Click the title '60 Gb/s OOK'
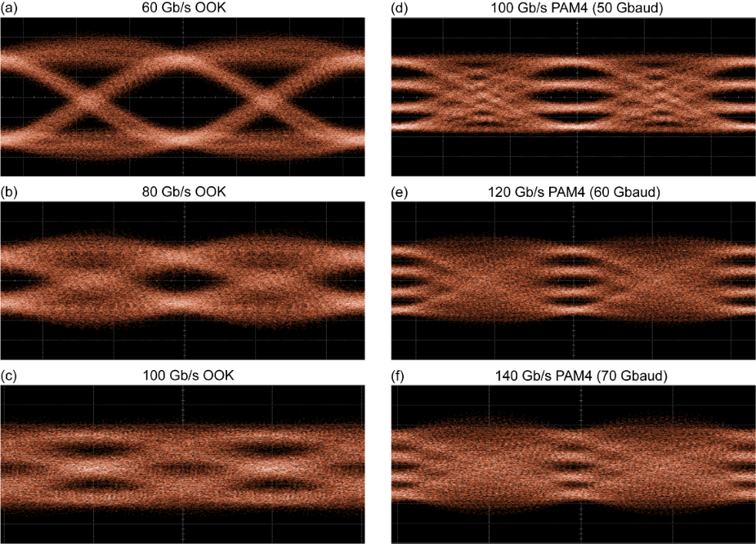The image size is (756, 544). [x=184, y=8]
